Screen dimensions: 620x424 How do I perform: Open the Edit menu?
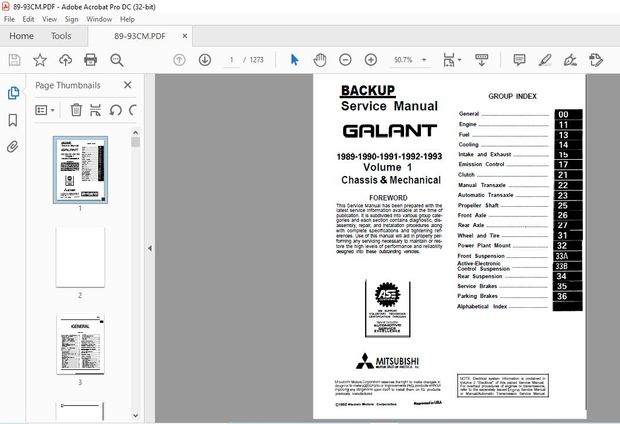(x=28, y=19)
